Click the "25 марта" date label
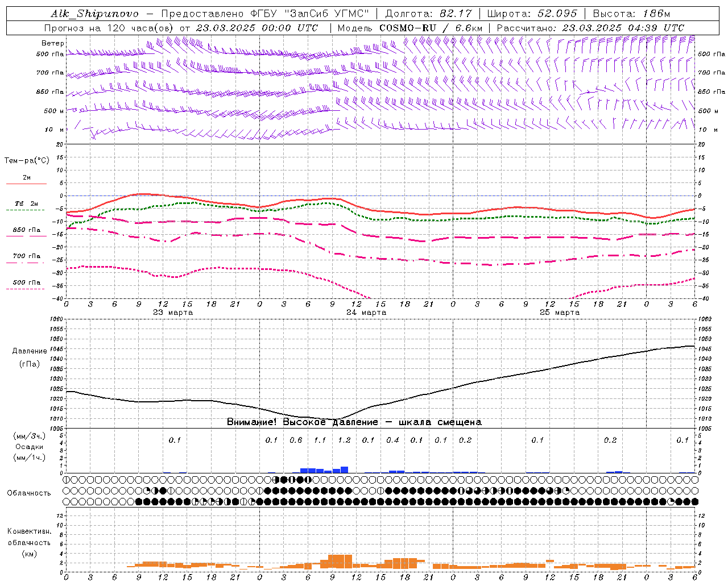 560,313
